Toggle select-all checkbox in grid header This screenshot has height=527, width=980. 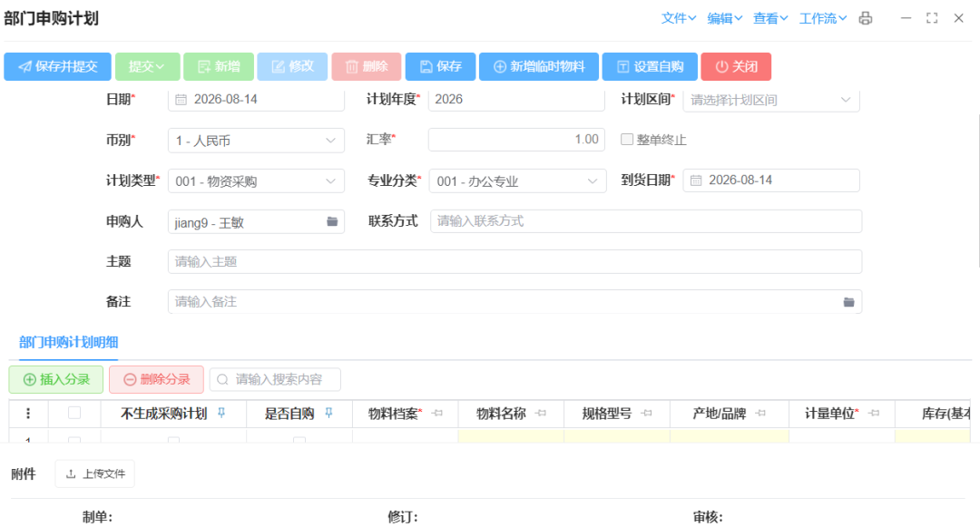(74, 413)
